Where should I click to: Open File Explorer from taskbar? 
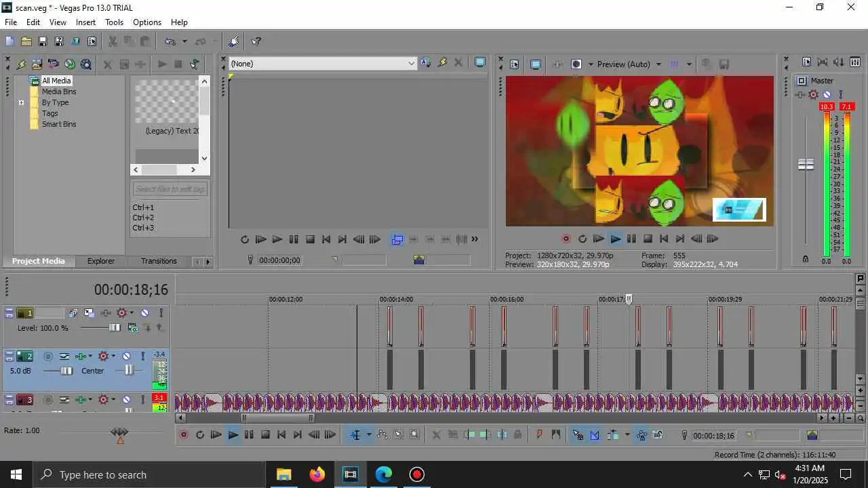click(x=283, y=474)
